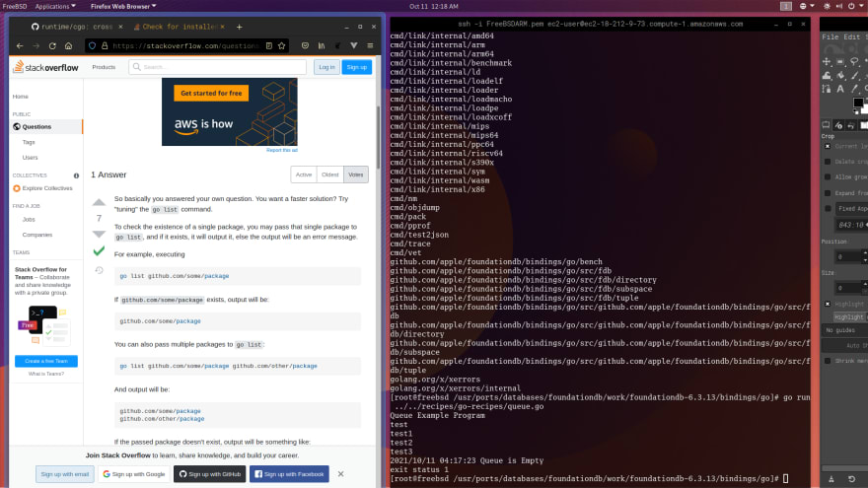The width and height of the screenshot is (868, 488).
Task: Enable Allow growing checkbox
Action: (x=828, y=177)
